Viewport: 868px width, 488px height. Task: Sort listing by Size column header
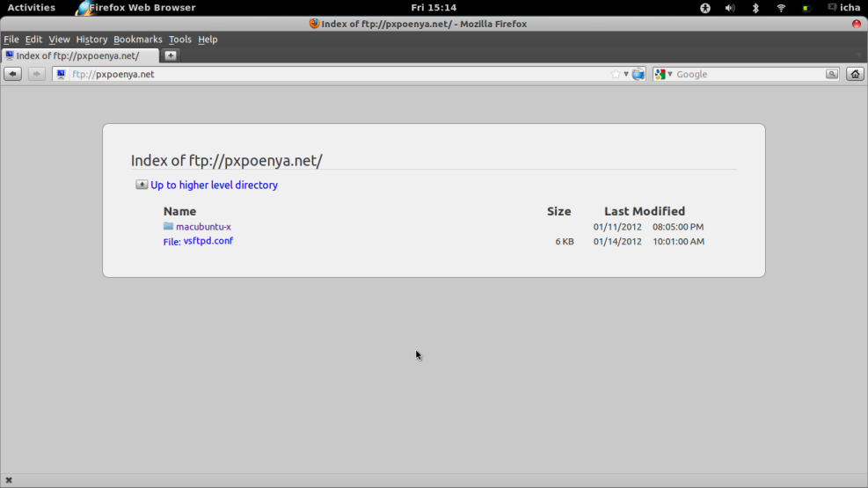pos(558,211)
